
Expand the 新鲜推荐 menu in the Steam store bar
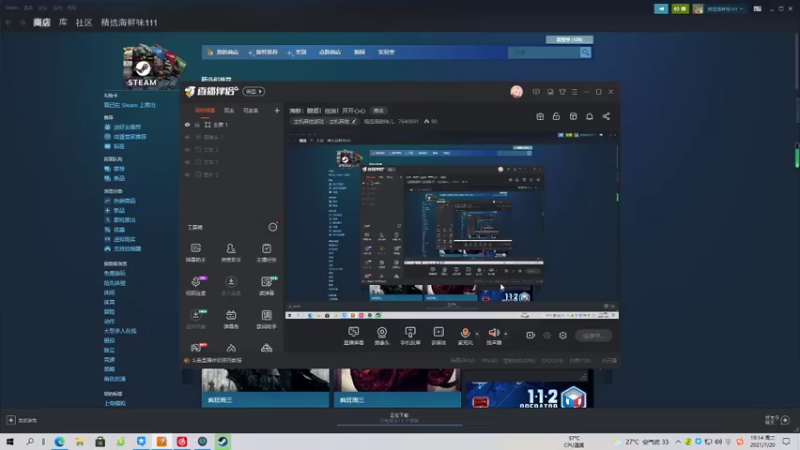pyautogui.click(x=263, y=52)
